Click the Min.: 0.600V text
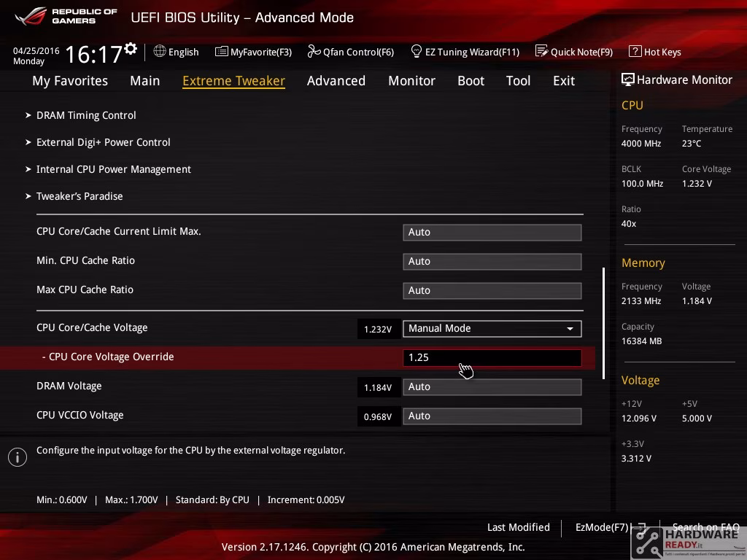The width and height of the screenshot is (747, 560). point(62,500)
